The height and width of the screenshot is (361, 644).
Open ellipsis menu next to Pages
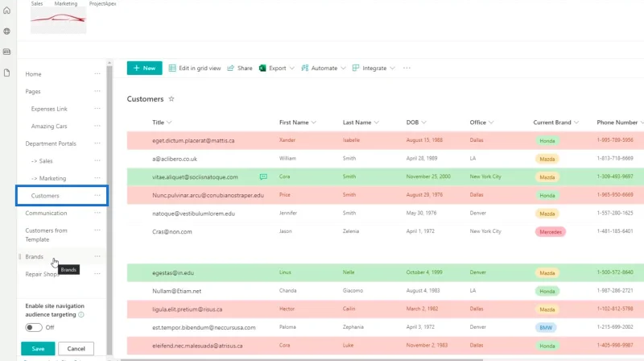(x=97, y=91)
